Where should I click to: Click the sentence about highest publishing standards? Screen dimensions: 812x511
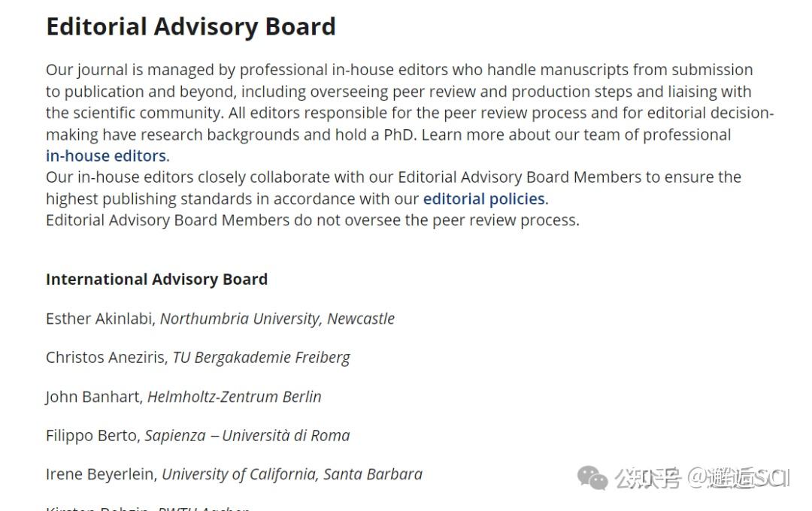click(x=393, y=188)
